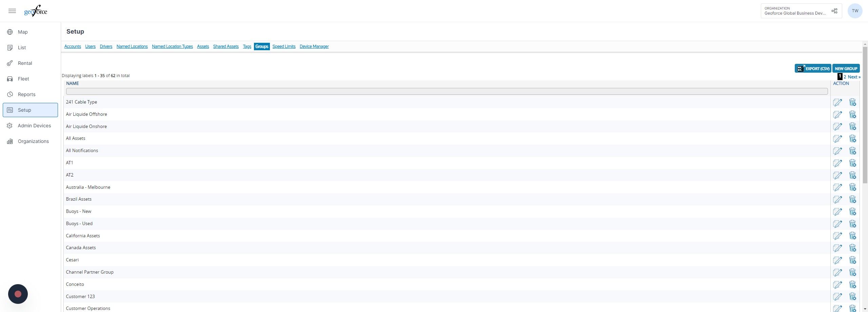Open the organization switcher icon
This screenshot has height=312, width=868.
click(834, 11)
